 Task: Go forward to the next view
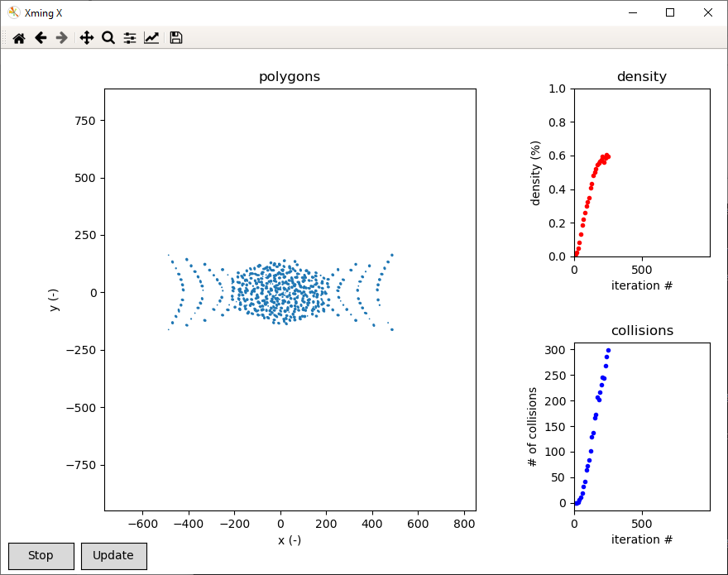click(61, 38)
